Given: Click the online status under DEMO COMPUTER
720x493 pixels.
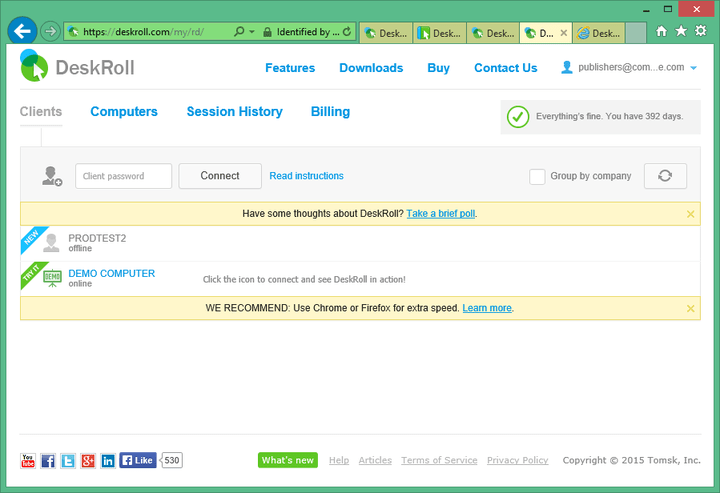Looking at the screenshot, I should click(80, 284).
